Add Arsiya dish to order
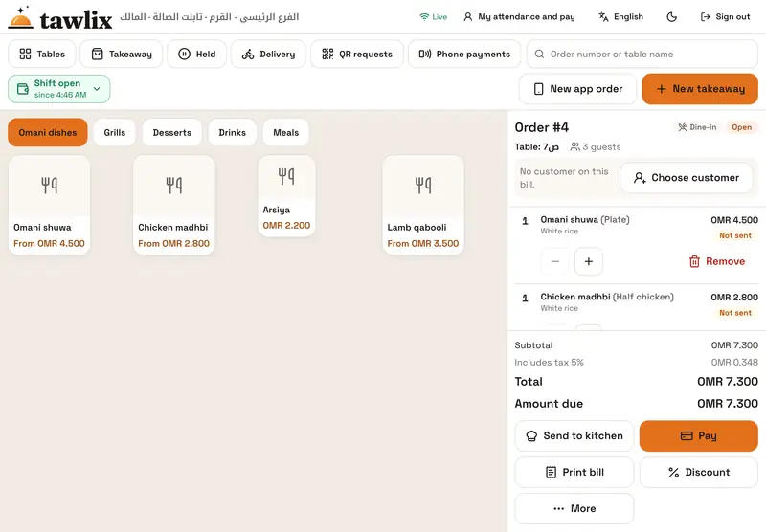Viewport: 766px width, 532px height. (286, 196)
